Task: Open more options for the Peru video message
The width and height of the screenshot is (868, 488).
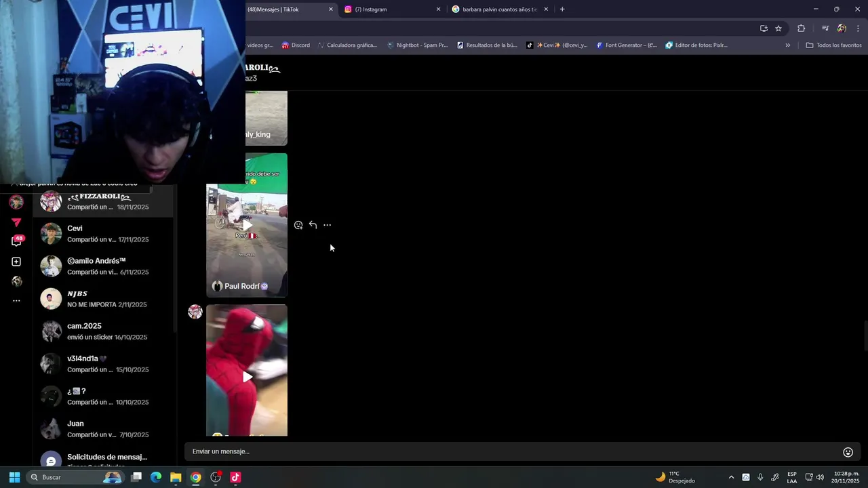Action: [327, 225]
